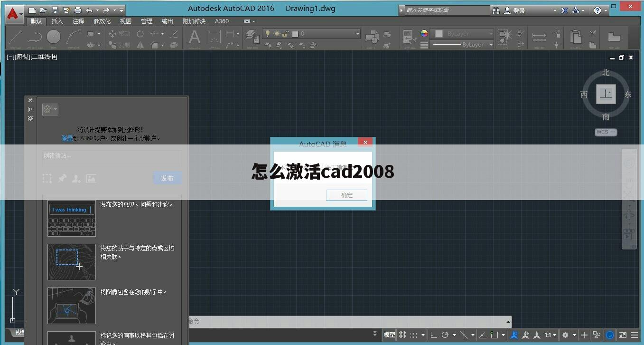The width and height of the screenshot is (644, 345).
Task: Select the Line drawing tool
Action: [x=16, y=37]
